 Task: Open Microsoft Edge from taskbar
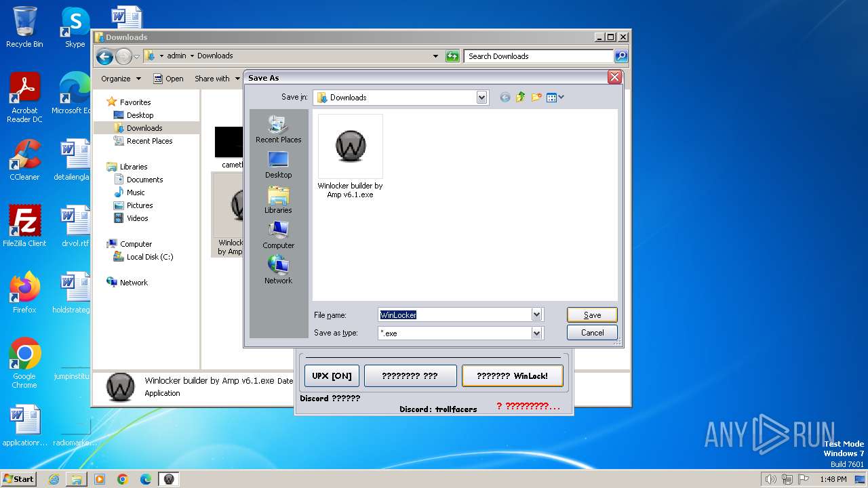point(146,479)
